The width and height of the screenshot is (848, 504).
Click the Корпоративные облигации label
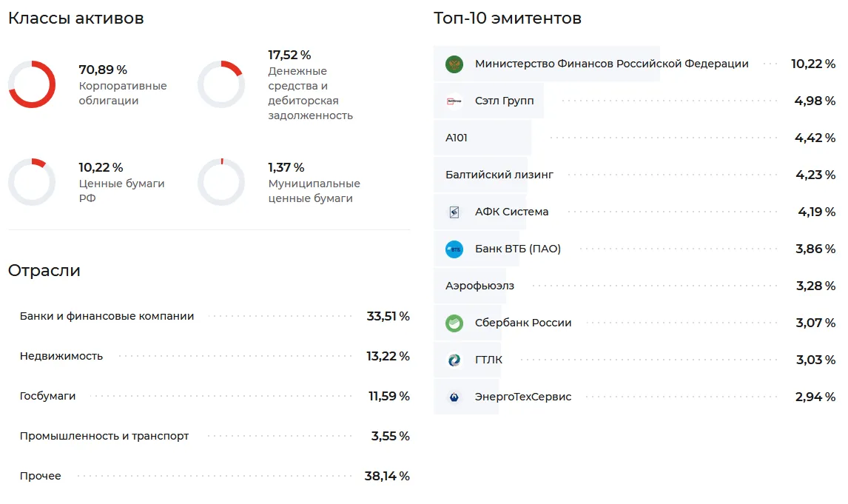tap(123, 93)
